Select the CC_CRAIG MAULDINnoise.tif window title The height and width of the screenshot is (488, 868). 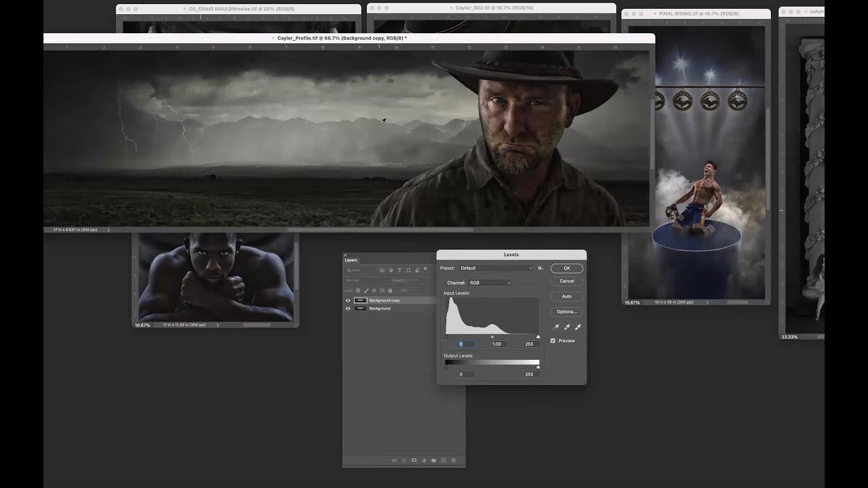point(241,9)
